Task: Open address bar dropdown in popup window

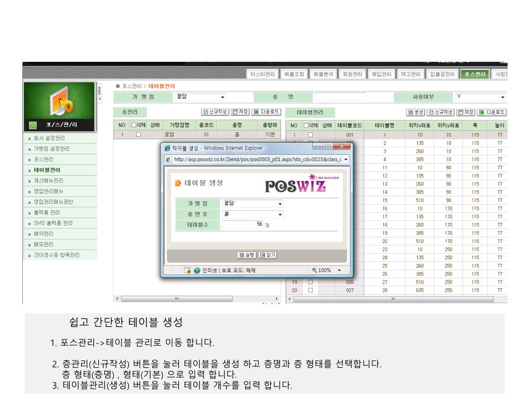Action: [345, 159]
